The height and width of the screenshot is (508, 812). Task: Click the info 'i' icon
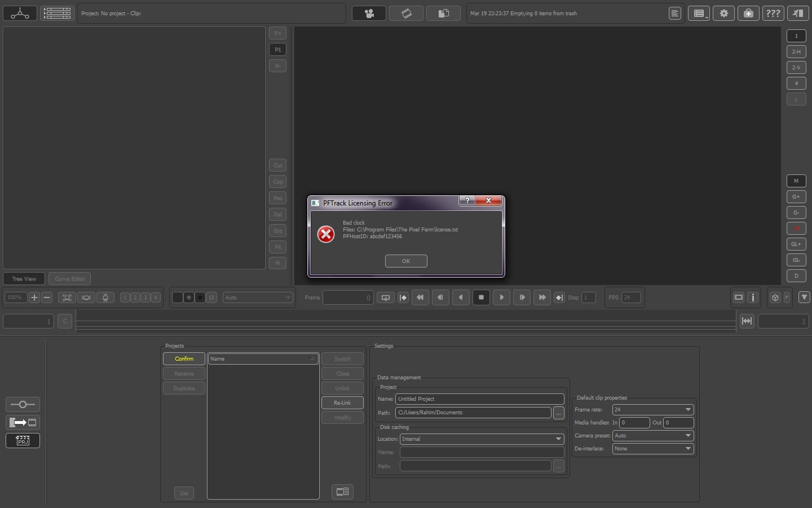(753, 297)
